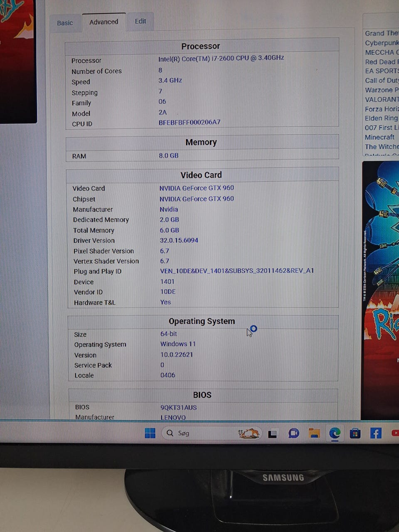Click the Plug and Play ID value
The image size is (399, 532).
237,271
